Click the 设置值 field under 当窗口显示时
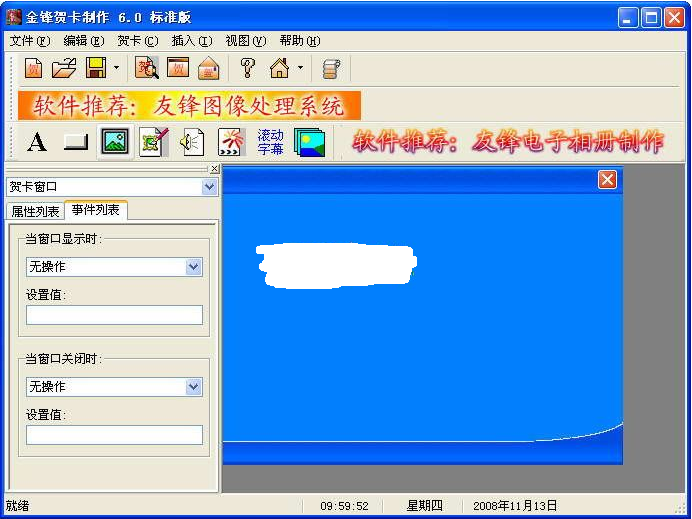Viewport: 692px width, 519px height. [114, 315]
